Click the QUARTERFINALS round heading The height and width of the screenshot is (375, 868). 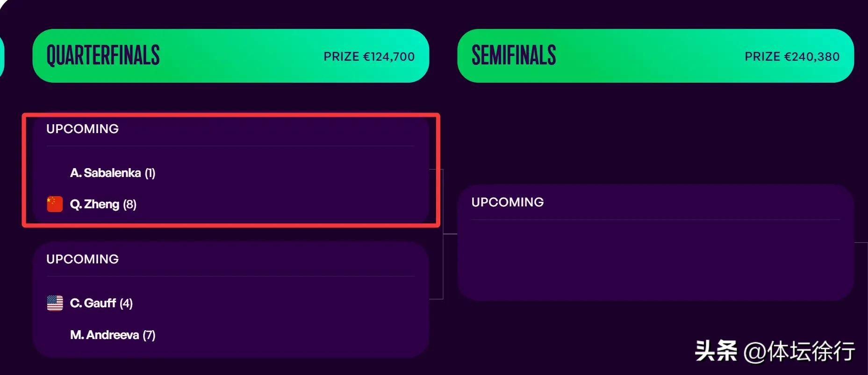click(103, 56)
